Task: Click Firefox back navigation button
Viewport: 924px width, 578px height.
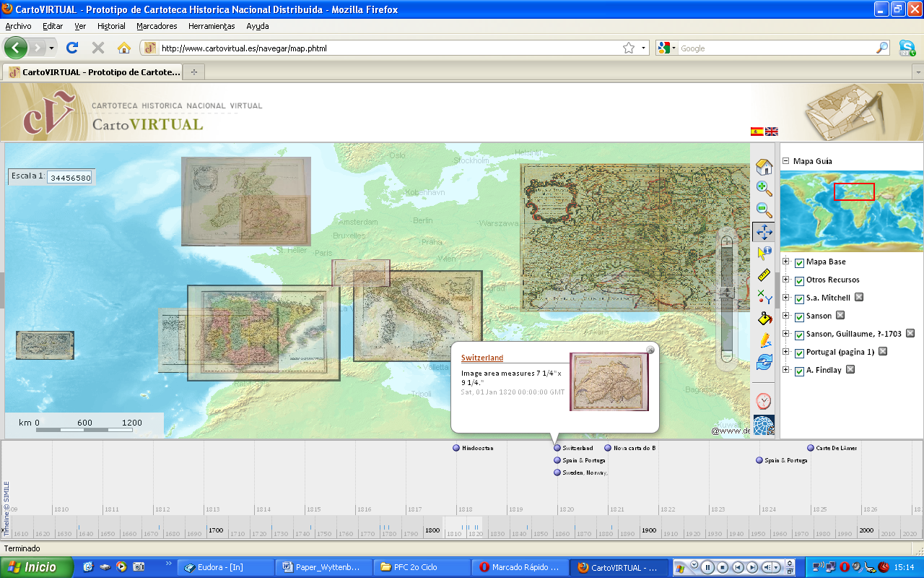Action: 17,48
